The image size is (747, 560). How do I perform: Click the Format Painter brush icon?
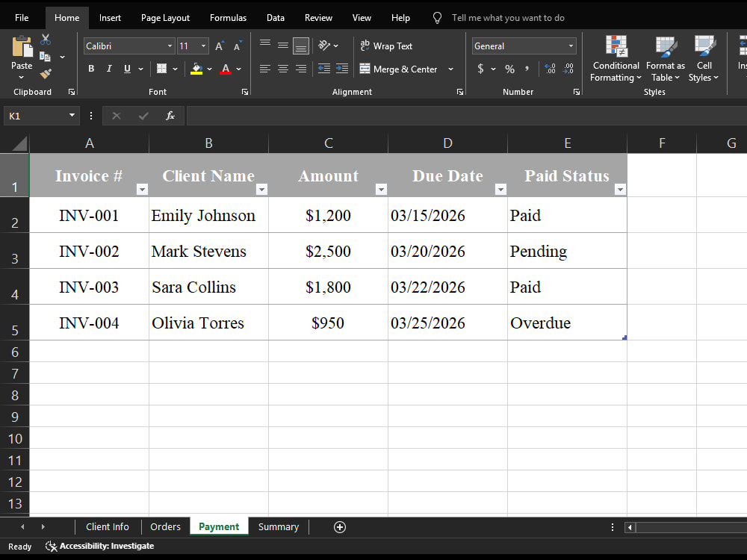point(46,73)
